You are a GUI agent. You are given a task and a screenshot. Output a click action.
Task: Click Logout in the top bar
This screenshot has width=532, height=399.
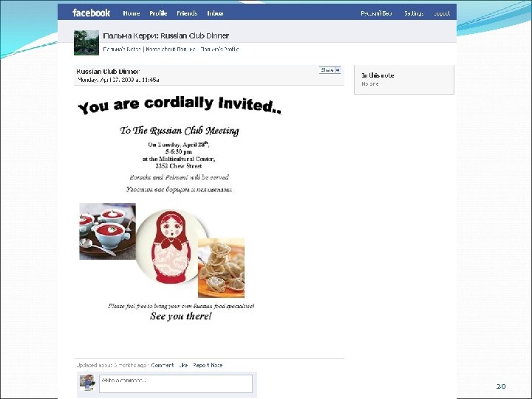tap(442, 13)
